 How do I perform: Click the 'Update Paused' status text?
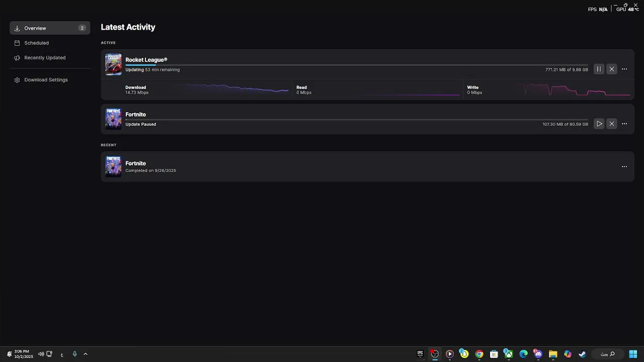(140, 124)
